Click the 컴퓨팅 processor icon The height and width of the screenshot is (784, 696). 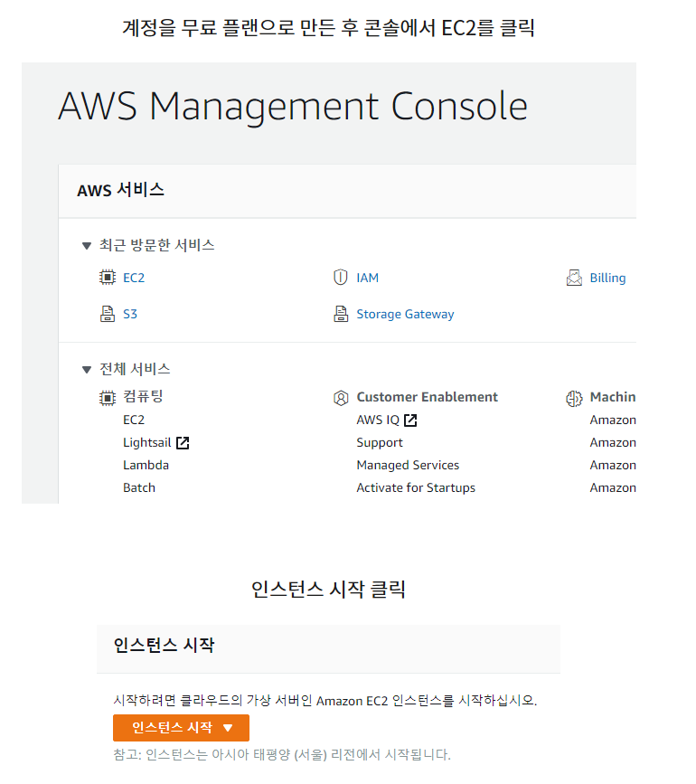(108, 396)
